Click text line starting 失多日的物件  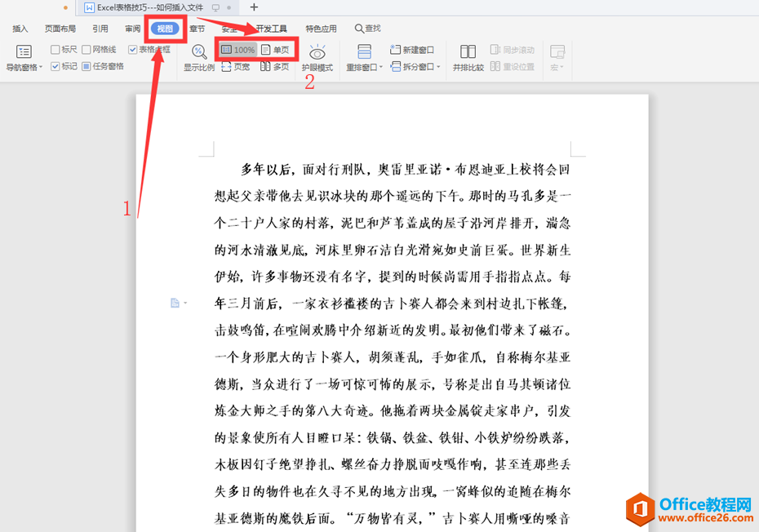[x=393, y=492]
